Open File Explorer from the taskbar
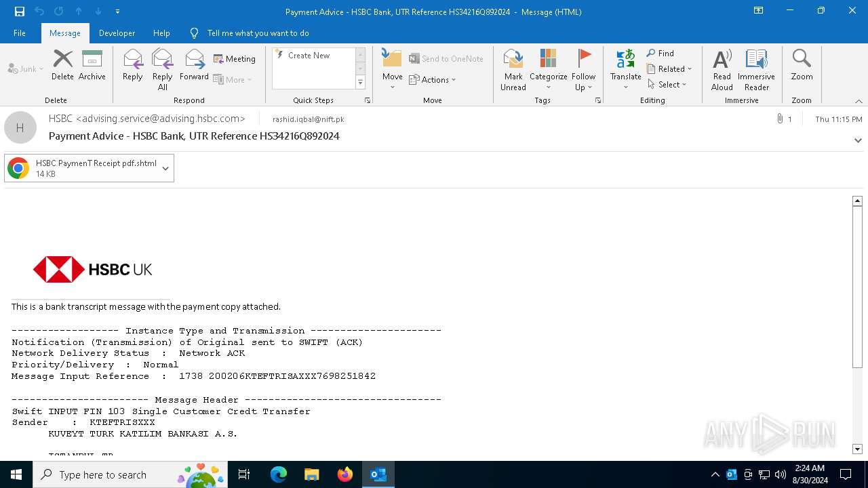 (x=311, y=474)
